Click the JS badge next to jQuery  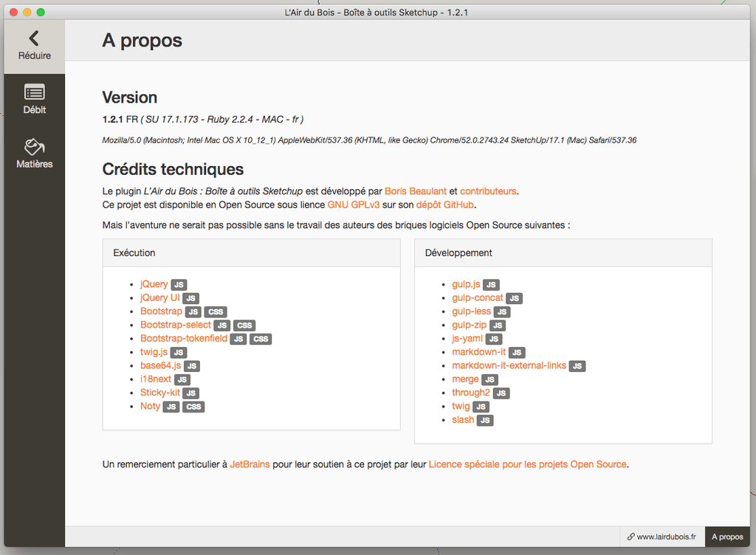(x=179, y=285)
